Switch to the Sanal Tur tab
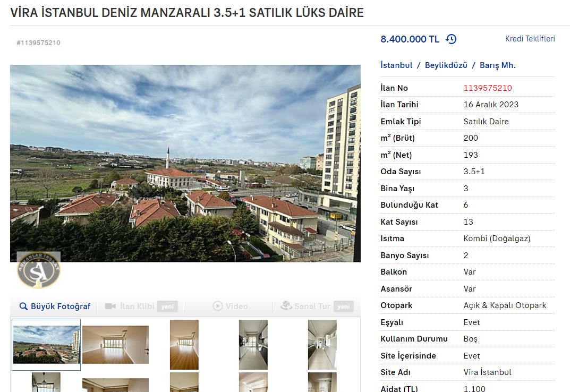This screenshot has height=392, width=570. tap(317, 306)
